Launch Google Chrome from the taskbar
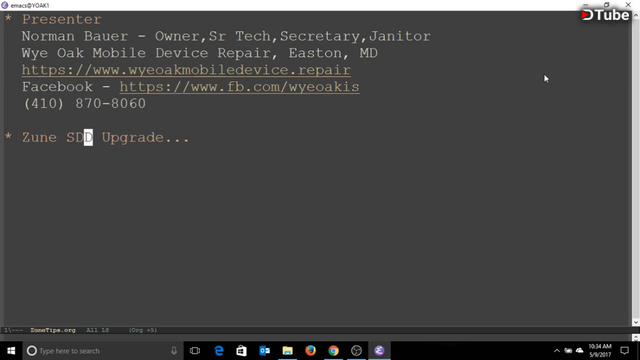The width and height of the screenshot is (640, 360). click(333, 351)
